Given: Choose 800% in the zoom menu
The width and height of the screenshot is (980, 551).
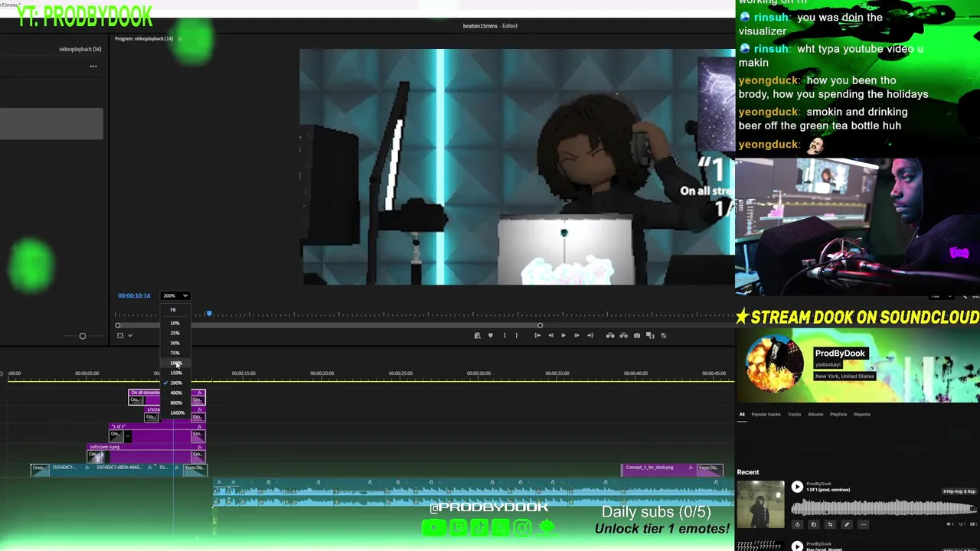Looking at the screenshot, I should pyautogui.click(x=176, y=403).
